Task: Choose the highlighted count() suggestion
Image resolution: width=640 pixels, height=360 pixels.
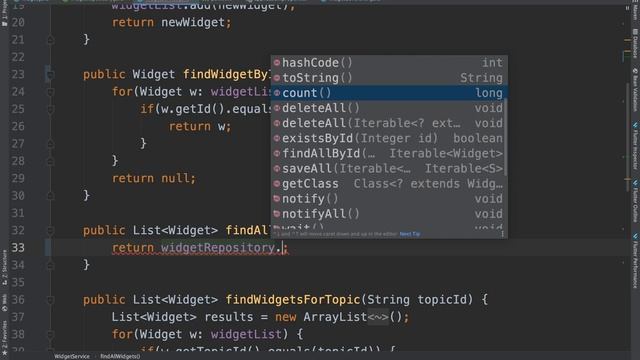Action: pos(389,93)
